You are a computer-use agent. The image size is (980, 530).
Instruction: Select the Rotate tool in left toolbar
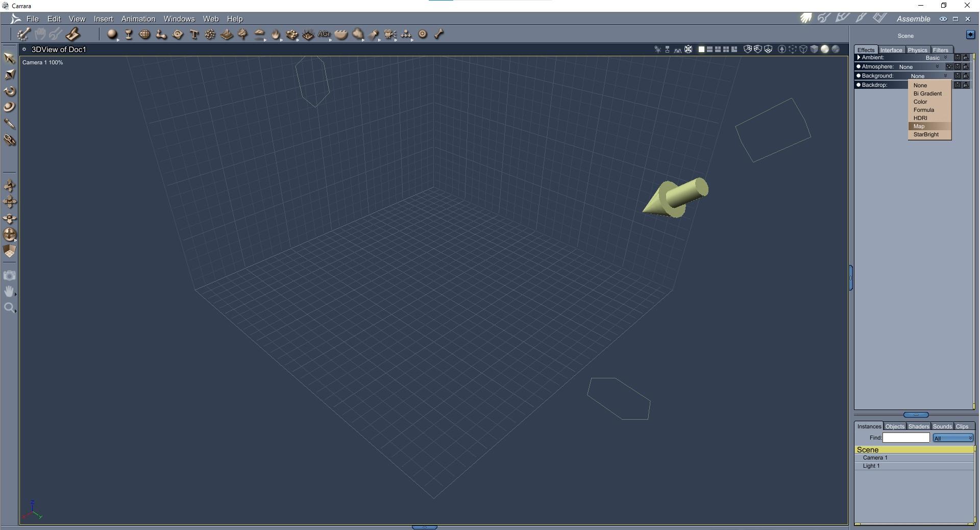click(9, 91)
